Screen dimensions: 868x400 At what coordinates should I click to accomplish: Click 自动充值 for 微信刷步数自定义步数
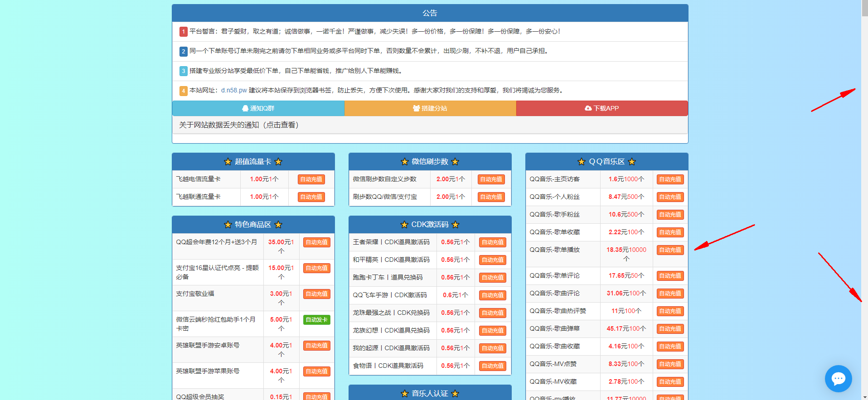pos(491,179)
